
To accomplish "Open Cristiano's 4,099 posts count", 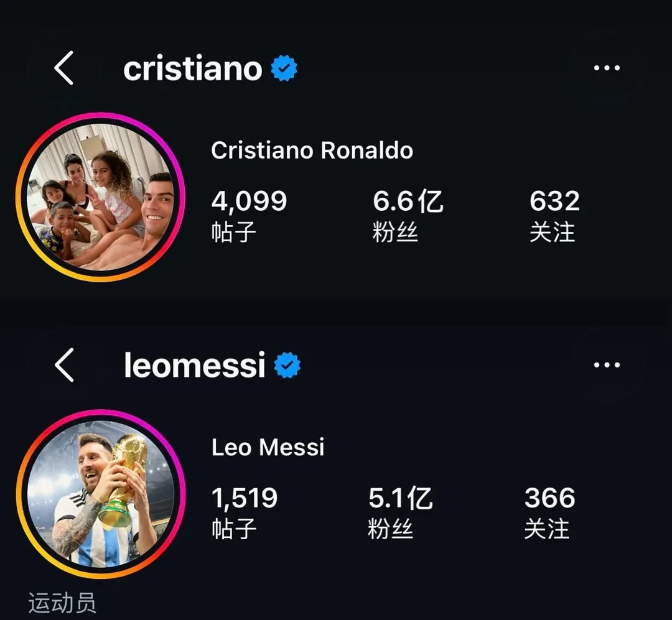I will point(249,216).
